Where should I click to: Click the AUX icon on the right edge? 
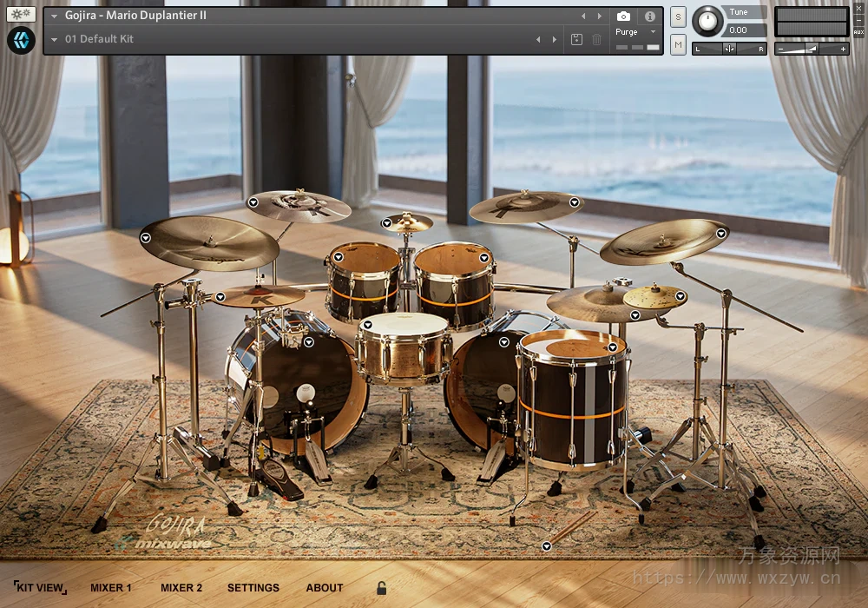tap(858, 31)
